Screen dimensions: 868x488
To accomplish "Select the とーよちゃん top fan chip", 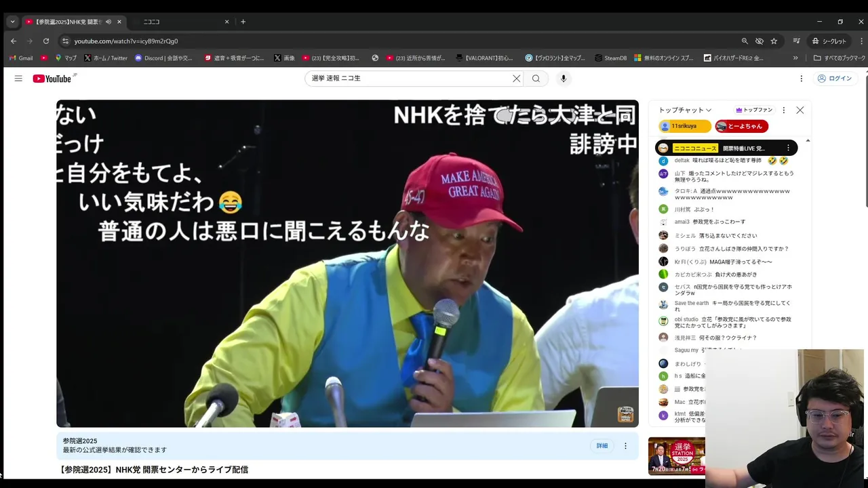I will pos(741,126).
